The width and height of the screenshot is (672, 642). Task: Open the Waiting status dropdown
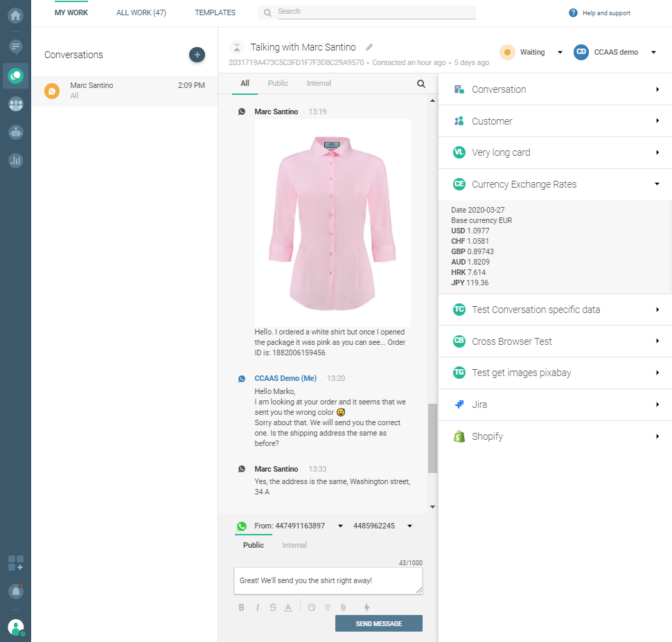click(x=531, y=52)
